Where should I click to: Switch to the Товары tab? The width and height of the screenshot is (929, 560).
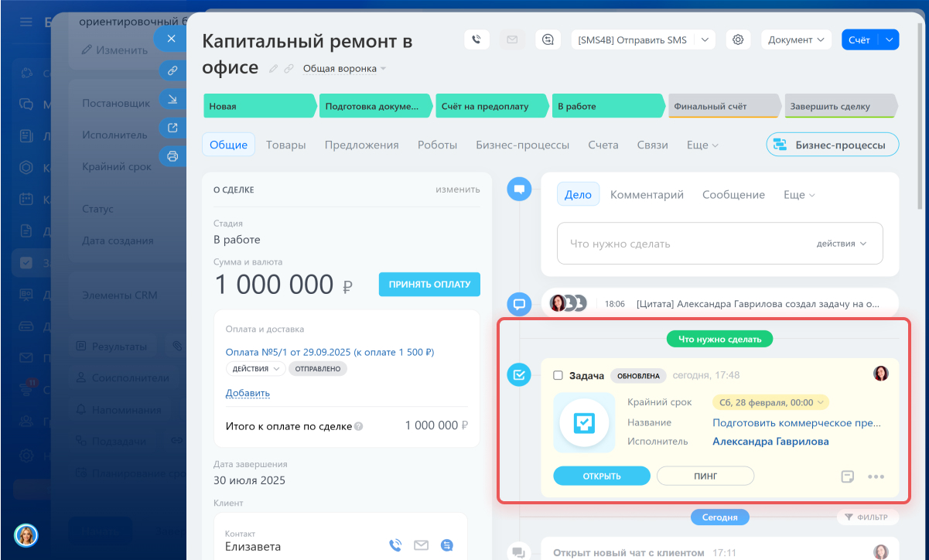(x=286, y=145)
